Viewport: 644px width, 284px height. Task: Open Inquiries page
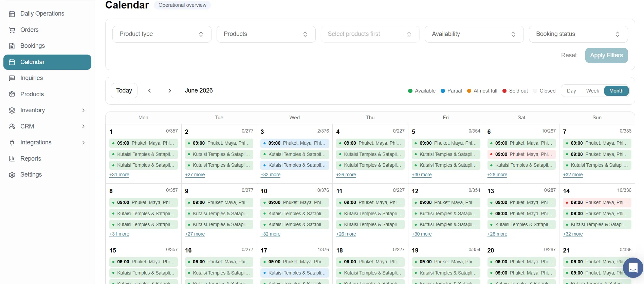[47, 78]
